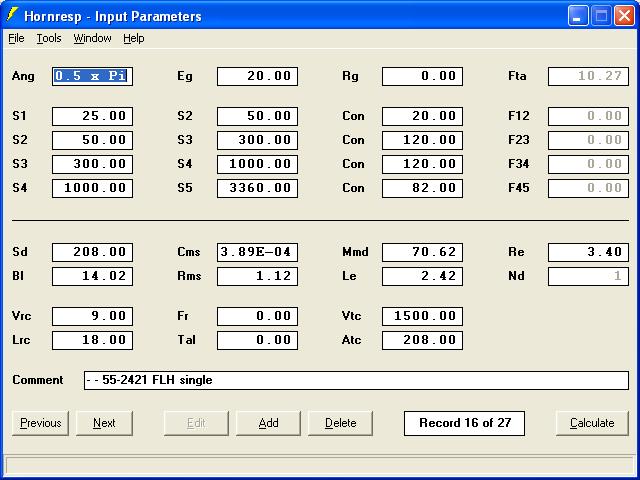Click the Cms field showing 3.89E-04
The width and height of the screenshot is (640, 480).
pos(257,252)
